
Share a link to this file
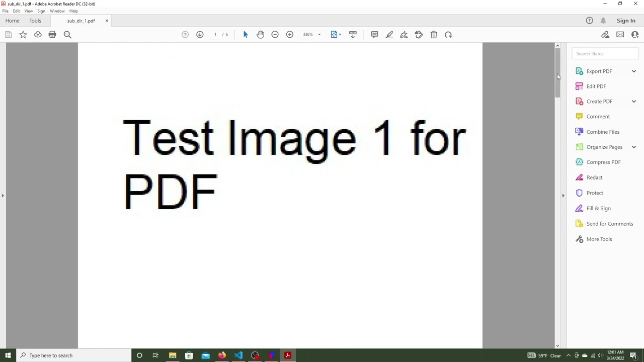pos(605,35)
